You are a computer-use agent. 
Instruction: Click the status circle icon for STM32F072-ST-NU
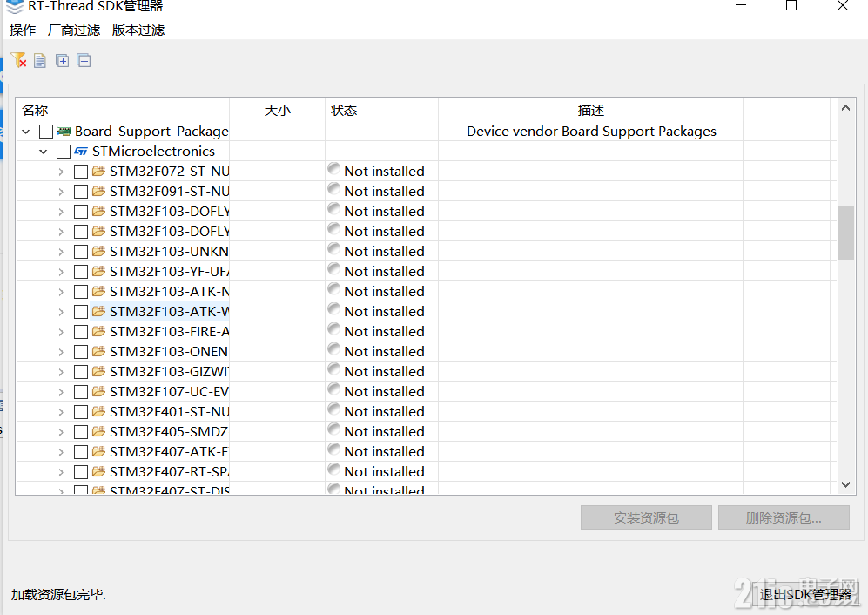click(x=333, y=169)
